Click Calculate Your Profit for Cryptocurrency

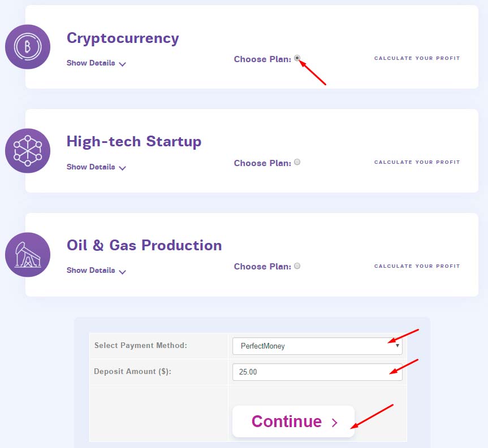coord(417,58)
